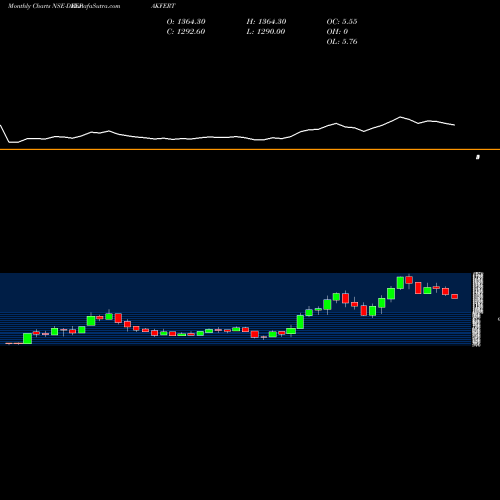
Task: Click the last red candlestick on the chart
Action: (x=454, y=296)
